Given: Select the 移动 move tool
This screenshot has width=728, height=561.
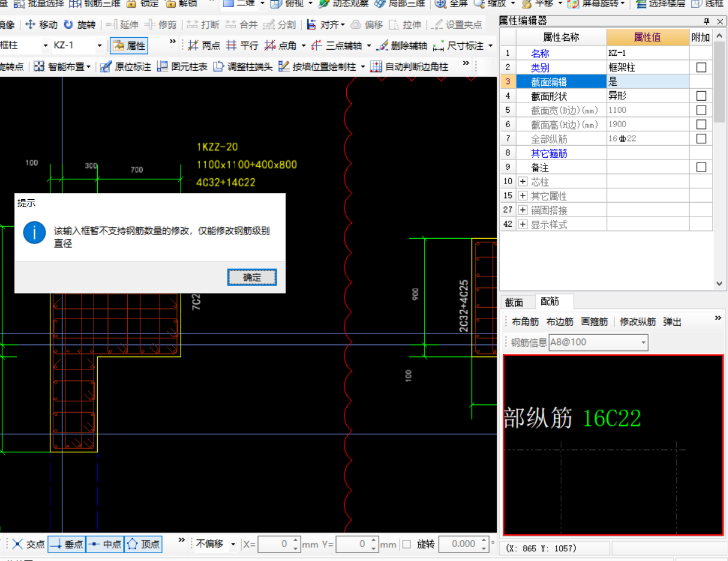Looking at the screenshot, I should 41,25.
